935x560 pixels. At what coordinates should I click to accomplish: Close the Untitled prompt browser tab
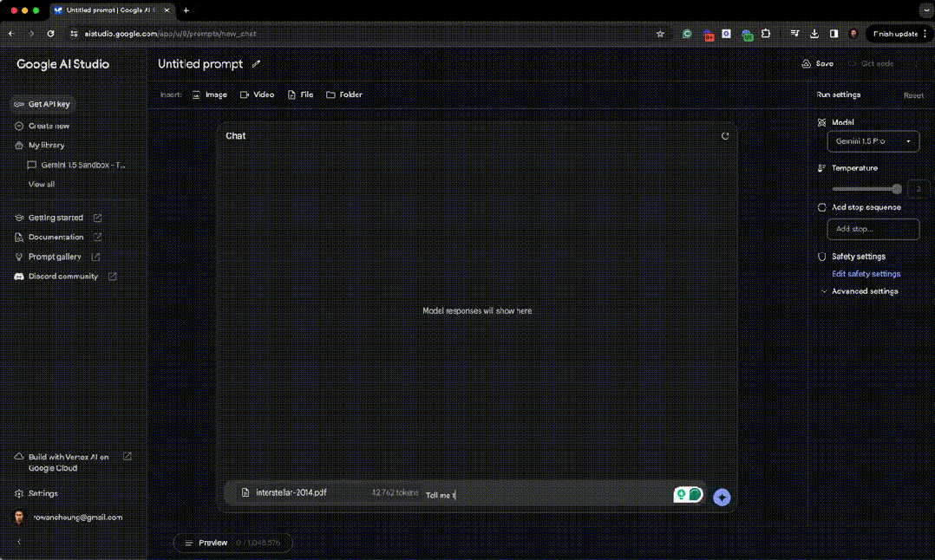coord(167,10)
